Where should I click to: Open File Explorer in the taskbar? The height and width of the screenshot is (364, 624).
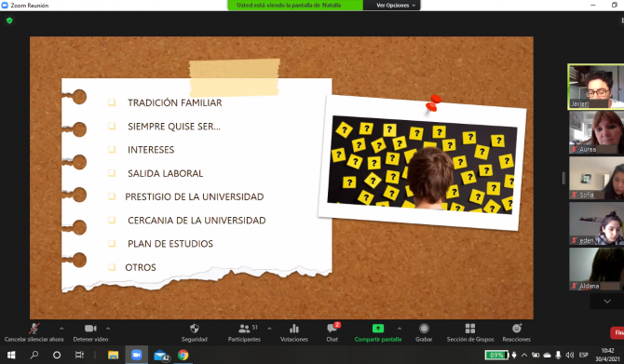(x=113, y=355)
